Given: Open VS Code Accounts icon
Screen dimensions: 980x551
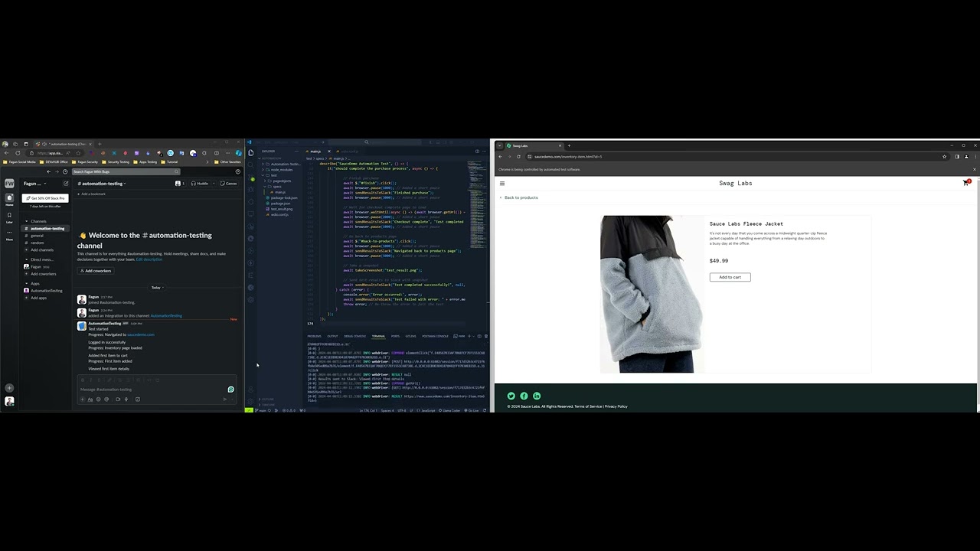Looking at the screenshot, I should click(x=251, y=390).
